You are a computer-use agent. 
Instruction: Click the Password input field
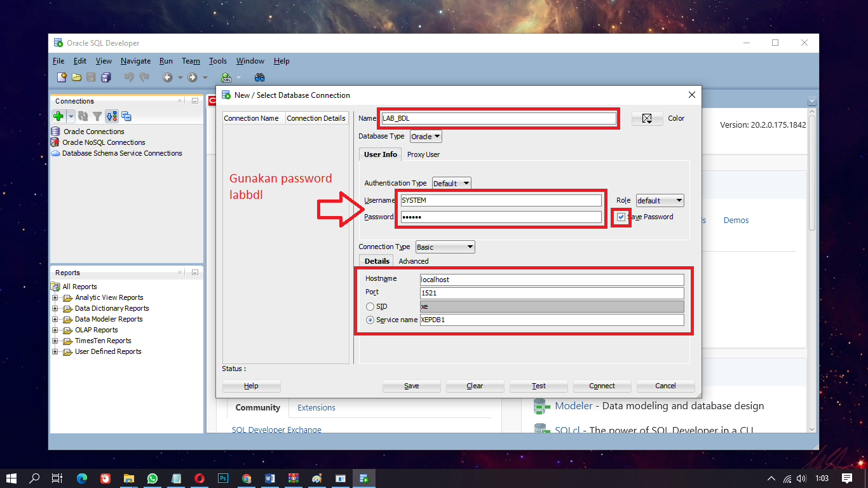pos(501,217)
